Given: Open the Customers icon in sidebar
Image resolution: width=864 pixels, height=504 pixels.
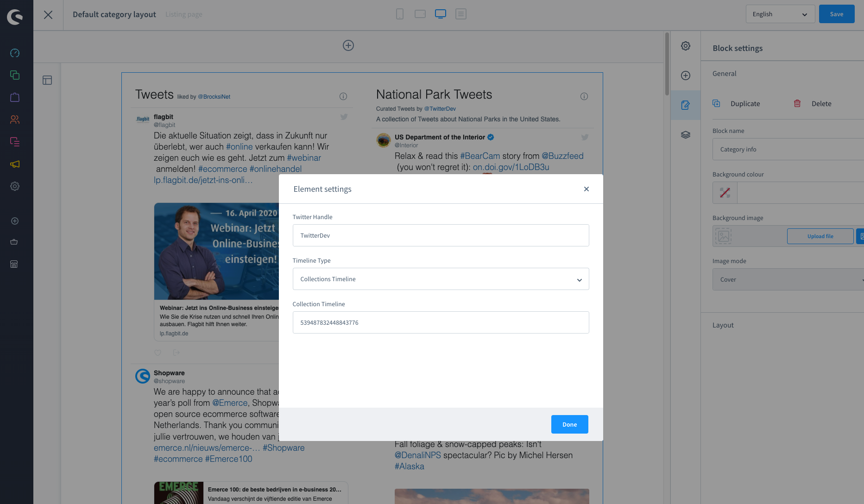Looking at the screenshot, I should [x=15, y=120].
